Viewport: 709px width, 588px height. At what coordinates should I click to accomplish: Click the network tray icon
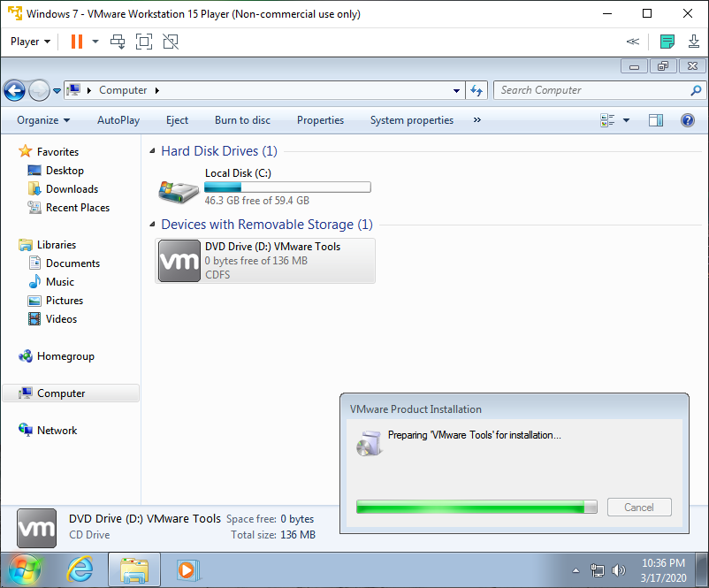(598, 570)
